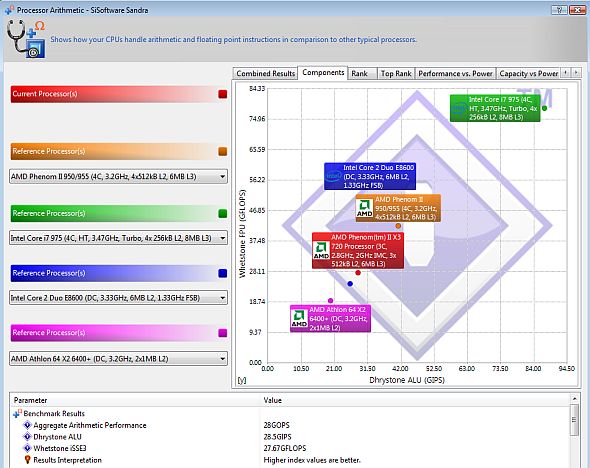Click the Sandra title bar app icon

pyautogui.click(x=10, y=10)
